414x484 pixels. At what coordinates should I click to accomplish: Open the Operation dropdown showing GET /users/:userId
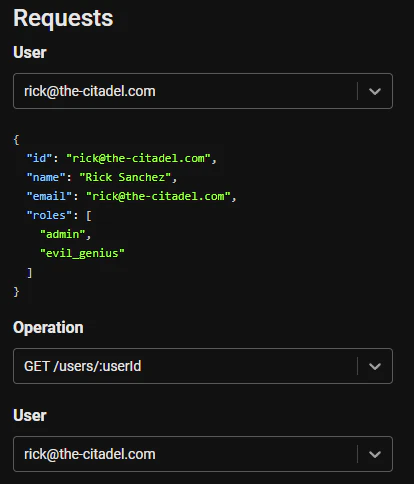pyautogui.click(x=203, y=366)
